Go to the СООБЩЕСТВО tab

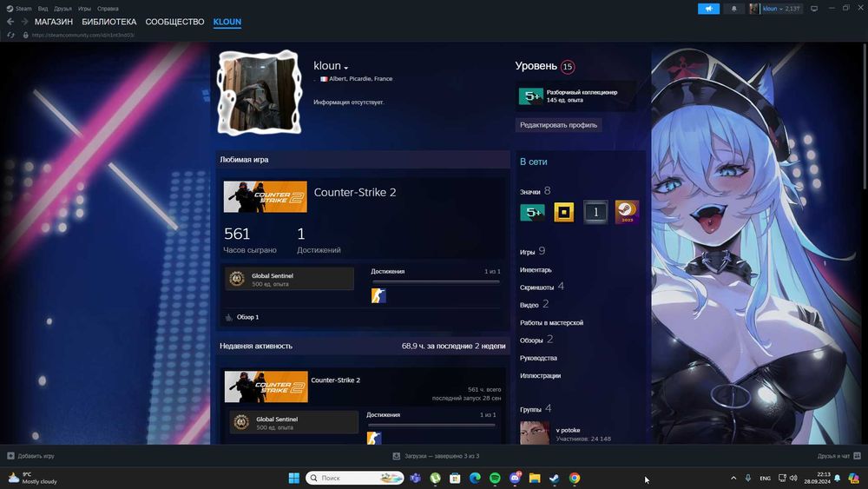click(x=174, y=22)
